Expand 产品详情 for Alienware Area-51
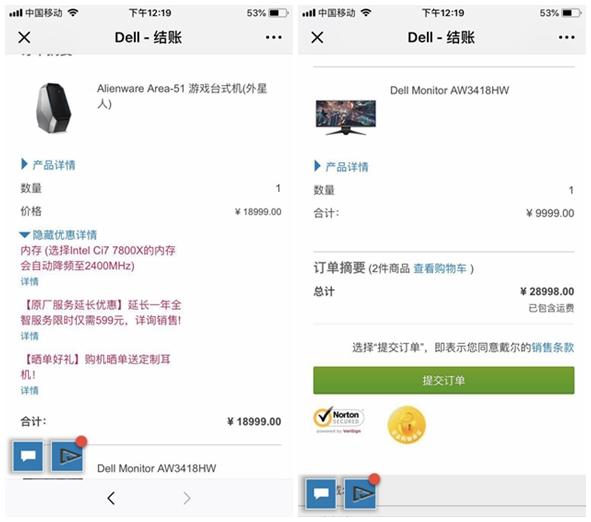This screenshot has width=591, height=522. point(49,165)
